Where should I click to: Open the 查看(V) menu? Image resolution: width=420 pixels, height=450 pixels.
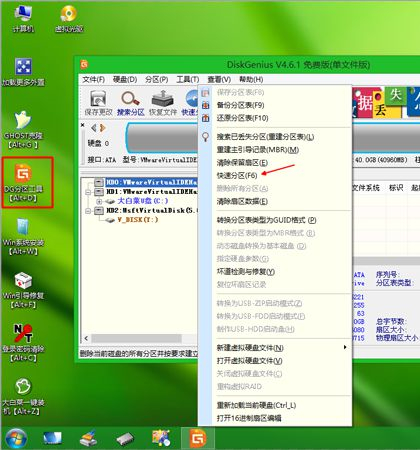(x=219, y=80)
